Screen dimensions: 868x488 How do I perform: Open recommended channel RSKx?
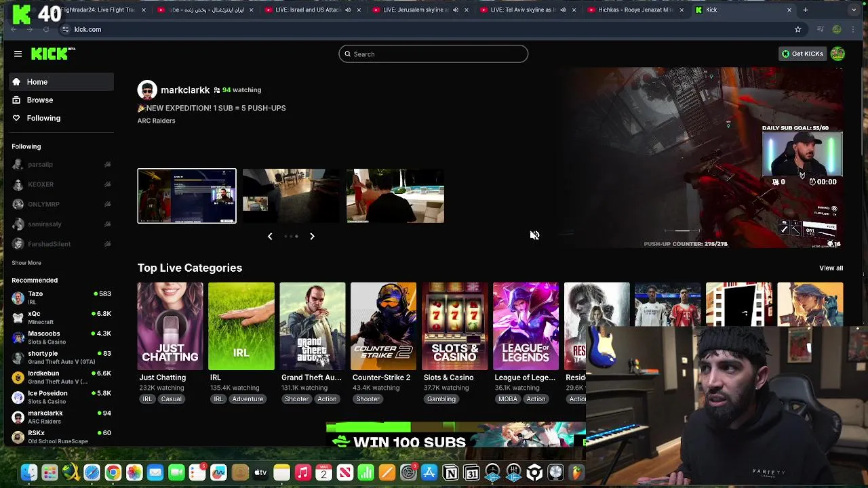61,436
